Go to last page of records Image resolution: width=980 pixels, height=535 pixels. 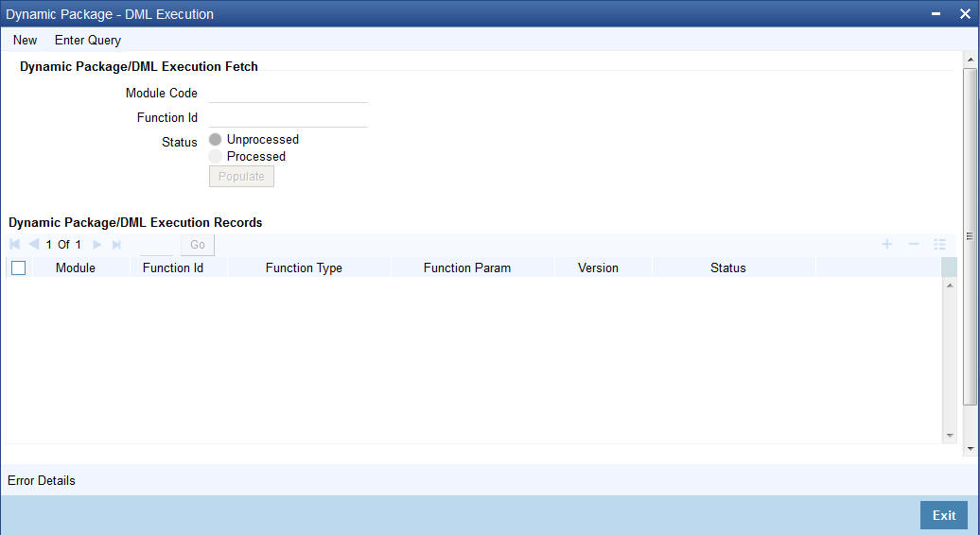(116, 245)
